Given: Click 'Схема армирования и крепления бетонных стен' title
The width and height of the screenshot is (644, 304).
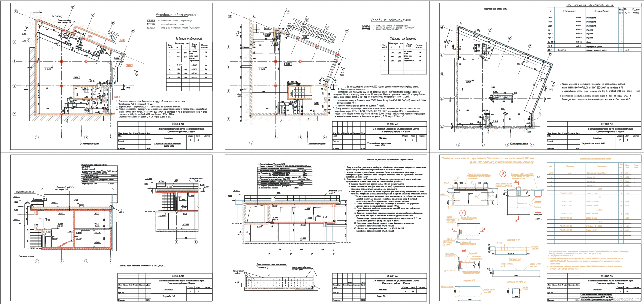Looking at the screenshot, I should coord(488,160).
